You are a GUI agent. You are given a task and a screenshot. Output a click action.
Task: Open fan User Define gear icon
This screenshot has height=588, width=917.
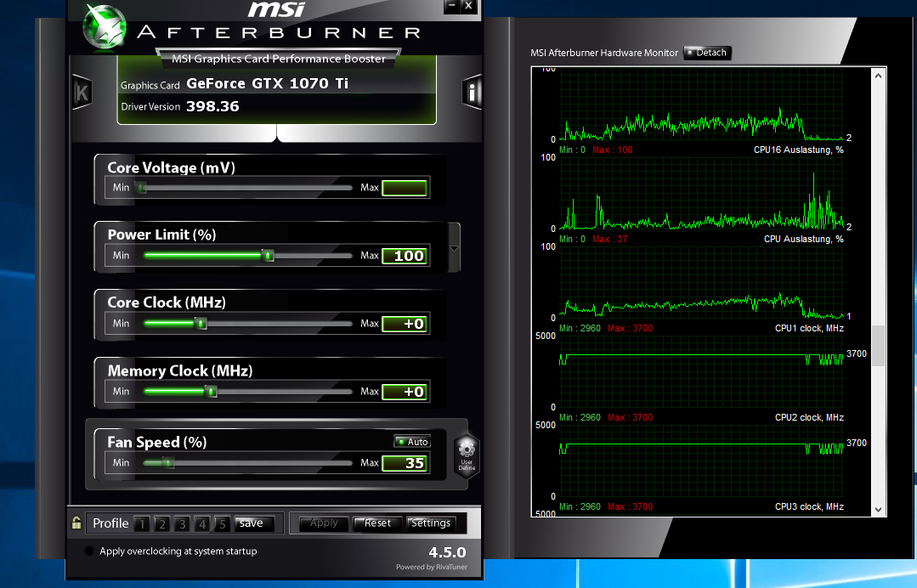point(466,456)
